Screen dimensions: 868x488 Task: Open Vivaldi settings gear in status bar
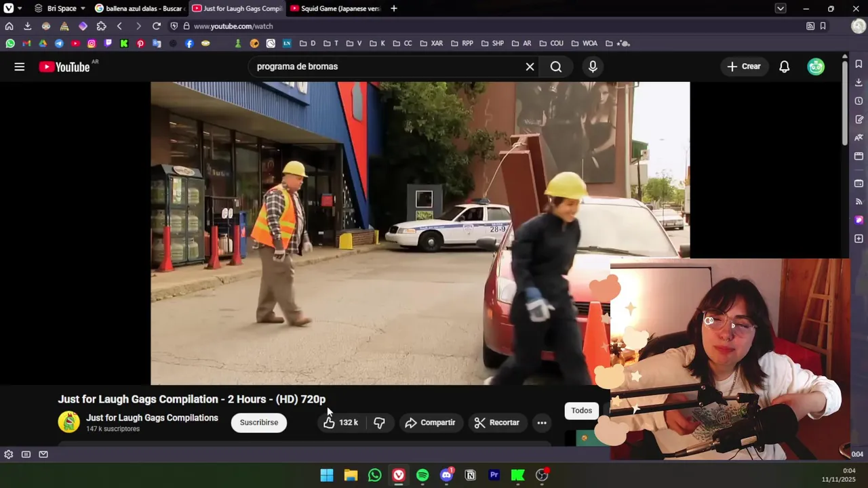point(9,454)
